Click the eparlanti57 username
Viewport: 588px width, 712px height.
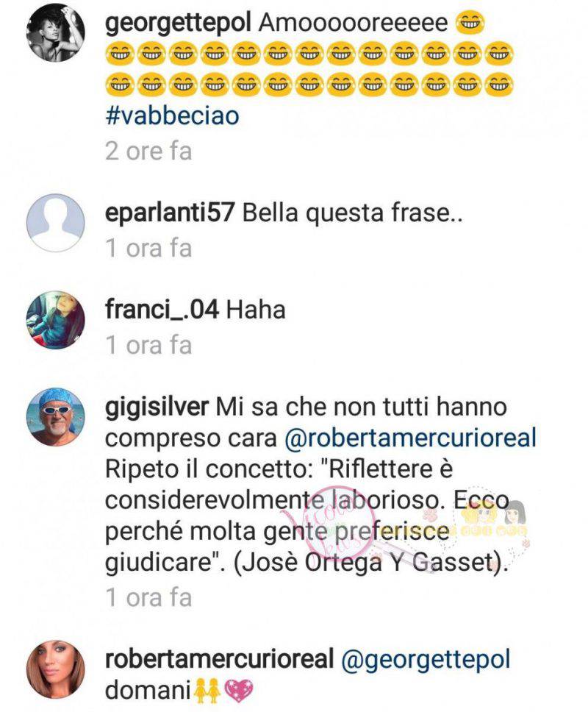(x=170, y=213)
